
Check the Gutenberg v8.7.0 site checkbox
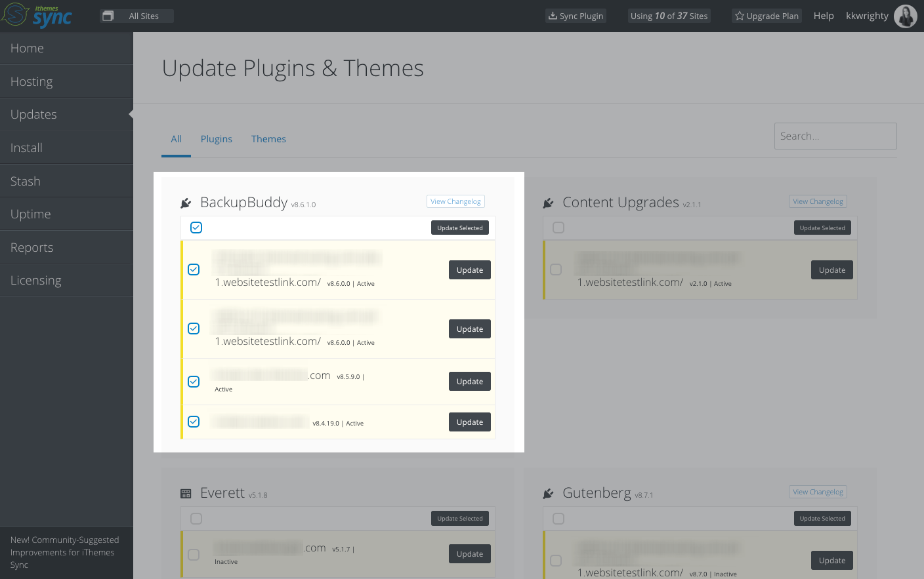tap(556, 561)
